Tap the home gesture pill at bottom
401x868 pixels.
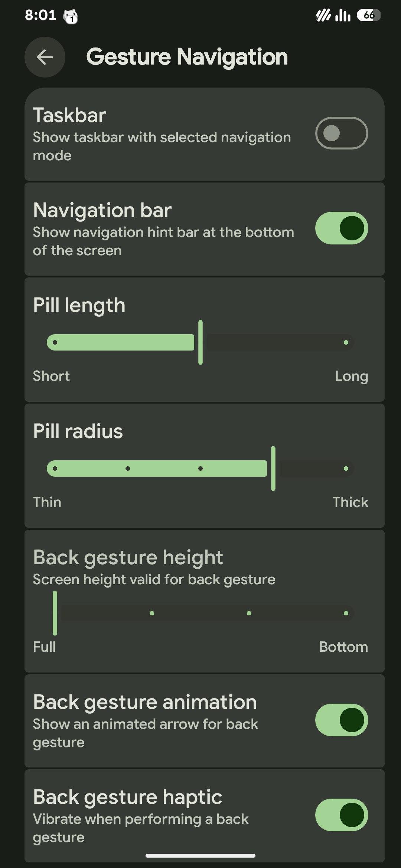tap(200, 856)
